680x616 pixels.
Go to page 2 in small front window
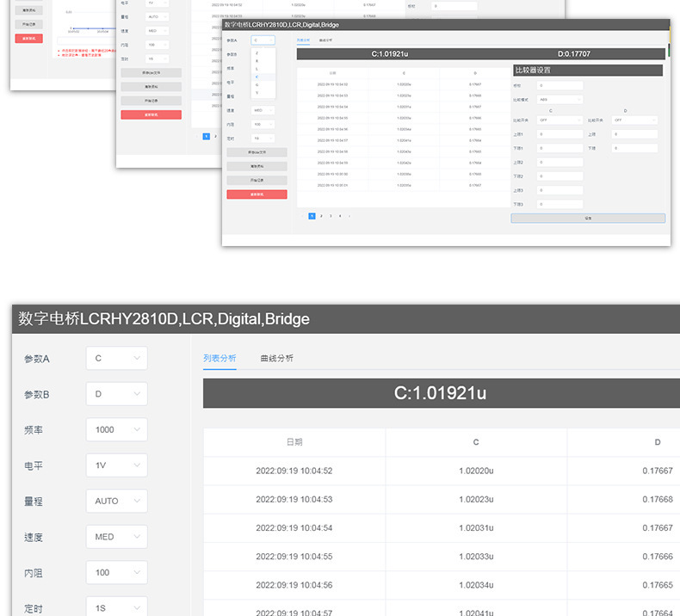[x=321, y=216]
